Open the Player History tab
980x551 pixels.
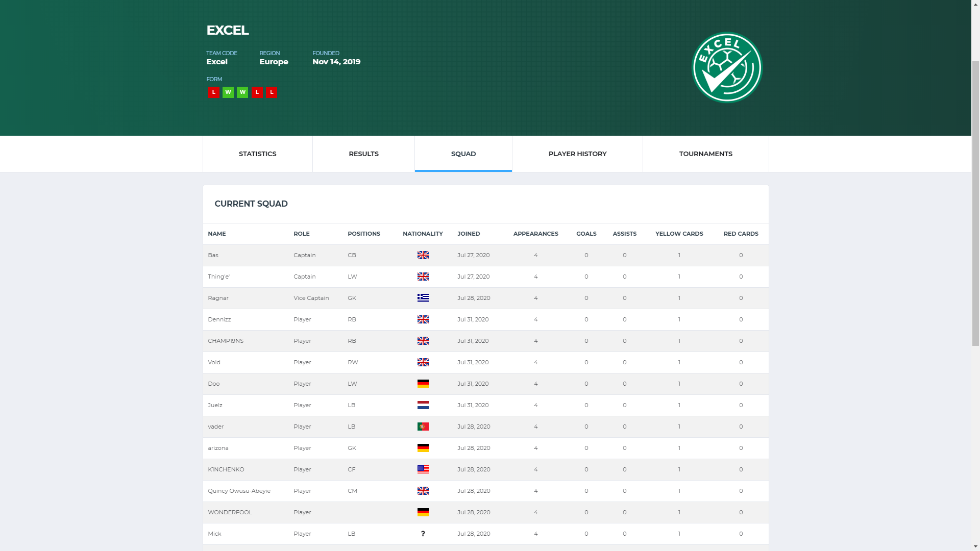[x=577, y=154]
